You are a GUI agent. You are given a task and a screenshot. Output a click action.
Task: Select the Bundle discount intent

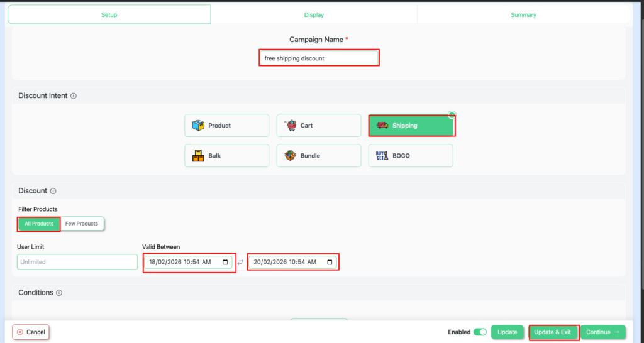click(x=319, y=156)
